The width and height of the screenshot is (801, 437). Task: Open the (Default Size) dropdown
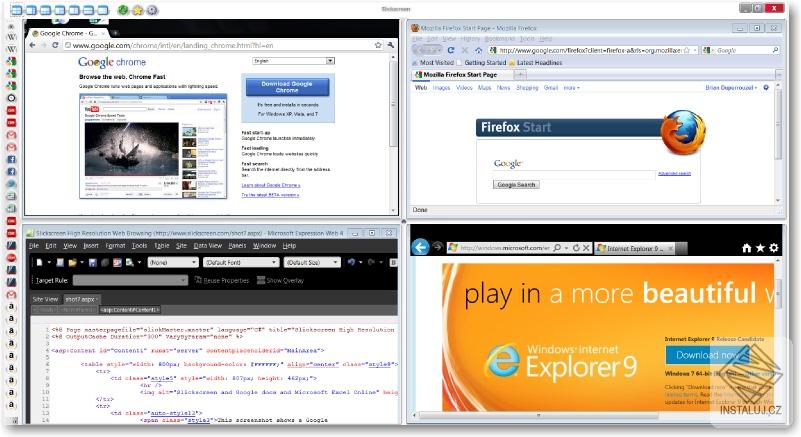coord(312,262)
